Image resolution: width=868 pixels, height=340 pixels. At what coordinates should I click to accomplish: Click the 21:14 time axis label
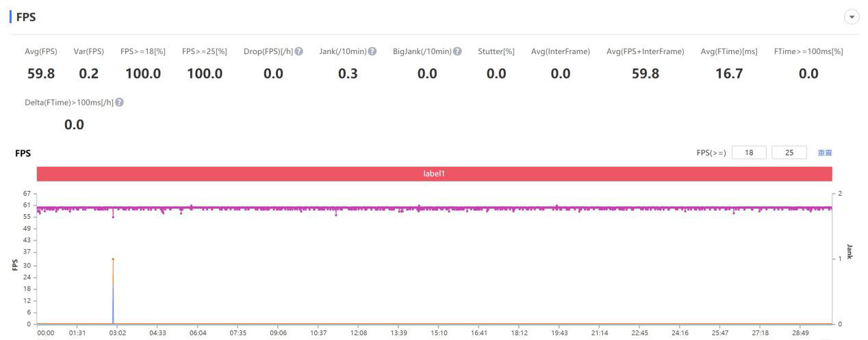[x=600, y=333]
